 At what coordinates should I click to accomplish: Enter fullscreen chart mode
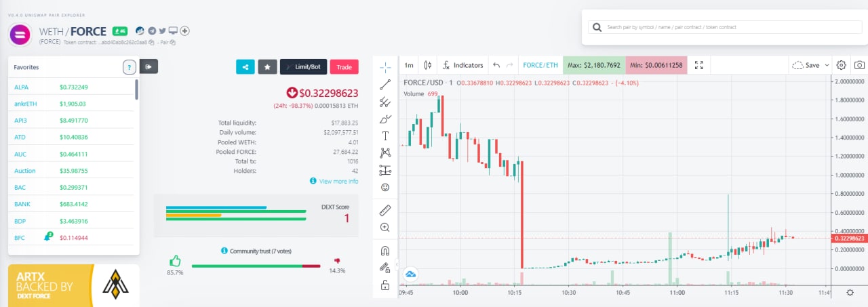700,65
